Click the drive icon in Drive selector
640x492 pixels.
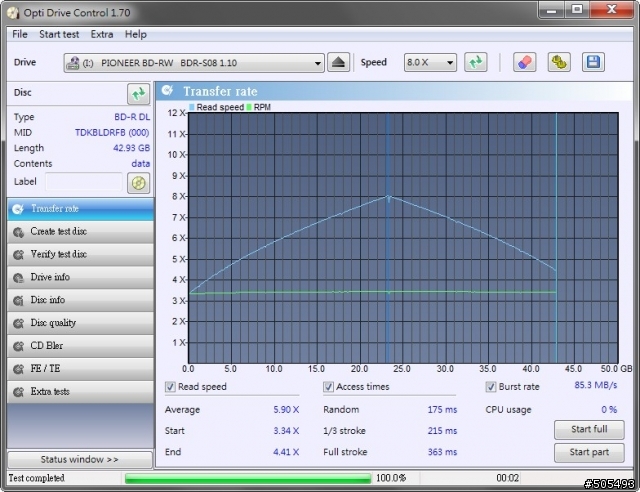(x=73, y=63)
